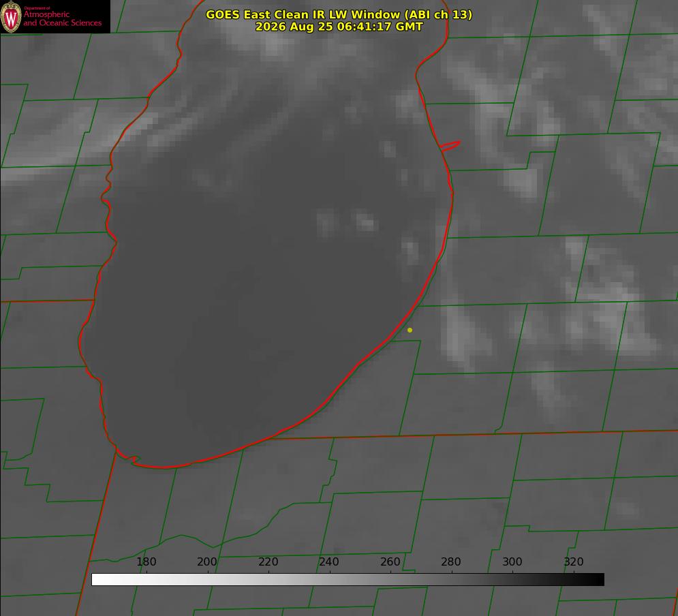Click the small red inlet on the eastern shore
The width and height of the screenshot is (678, 616).
450,146
